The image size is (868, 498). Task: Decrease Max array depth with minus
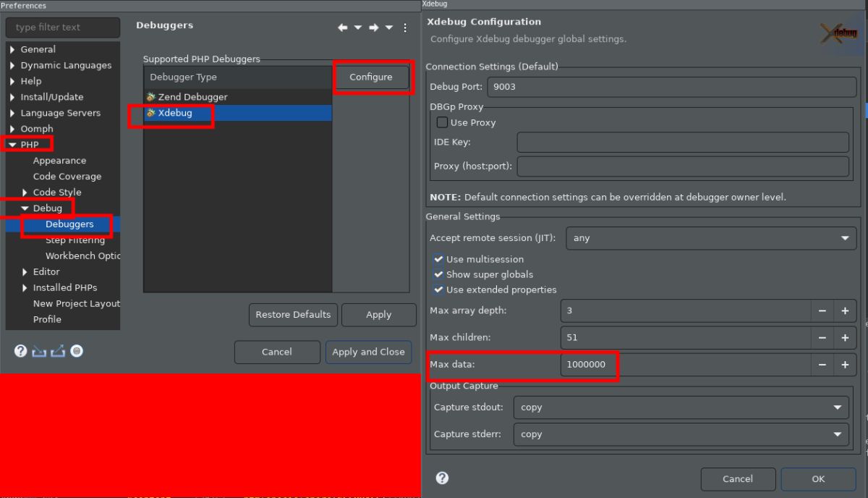click(822, 311)
